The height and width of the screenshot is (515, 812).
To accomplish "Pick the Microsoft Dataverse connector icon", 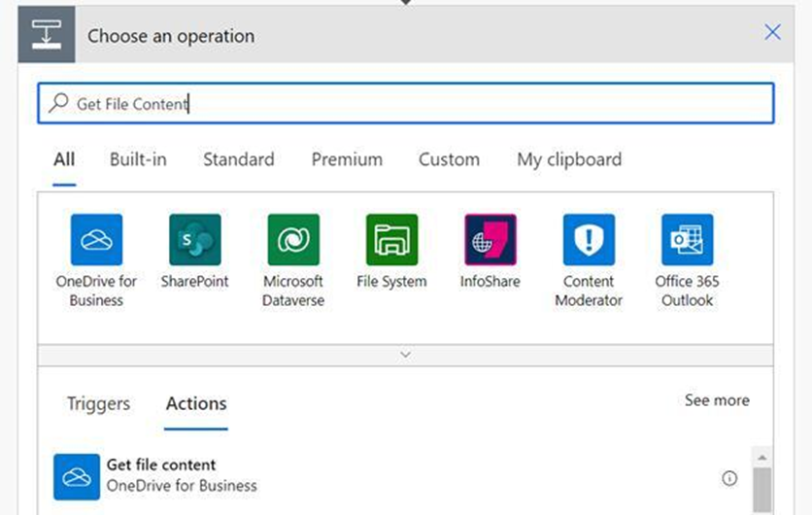I will pyautogui.click(x=293, y=239).
